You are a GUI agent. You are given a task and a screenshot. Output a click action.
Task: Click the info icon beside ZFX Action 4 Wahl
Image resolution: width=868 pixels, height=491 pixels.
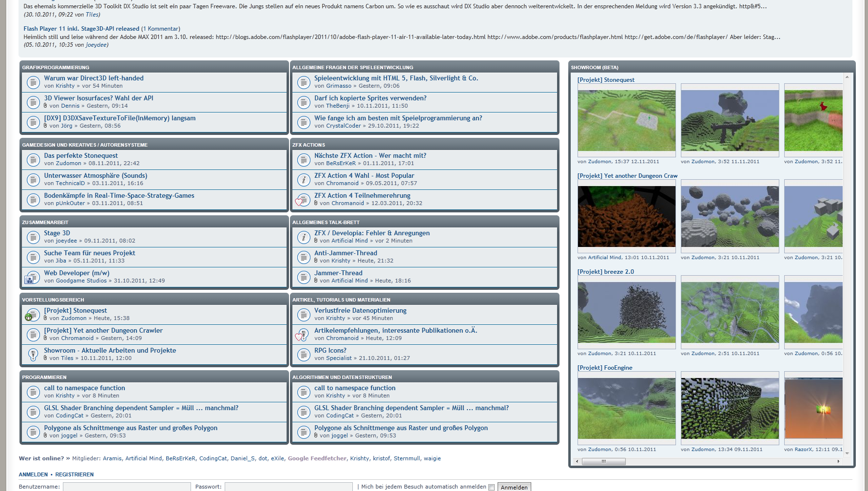pyautogui.click(x=303, y=180)
